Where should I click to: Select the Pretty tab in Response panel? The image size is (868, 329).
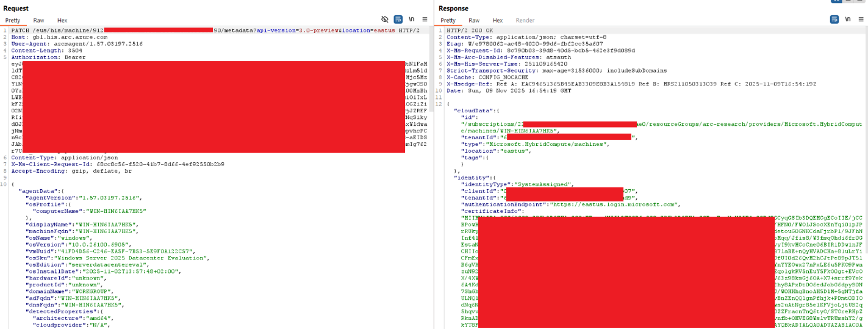point(448,21)
